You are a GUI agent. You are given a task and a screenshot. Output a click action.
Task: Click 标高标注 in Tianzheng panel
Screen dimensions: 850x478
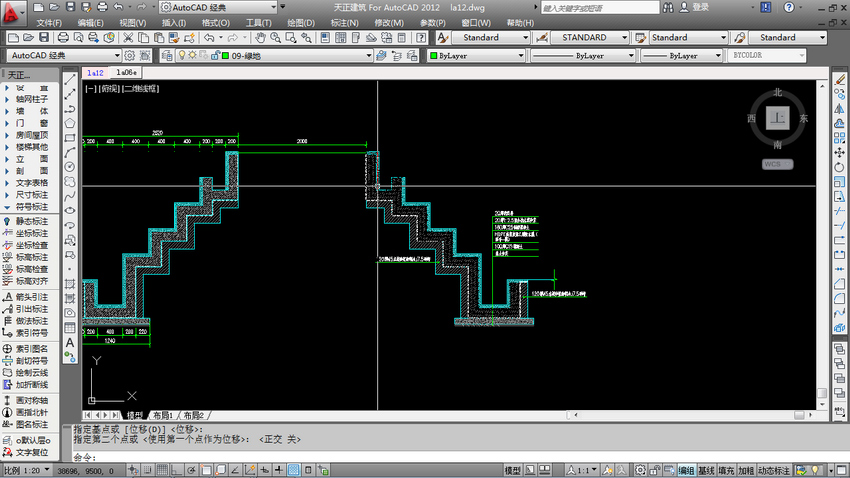tap(27, 257)
